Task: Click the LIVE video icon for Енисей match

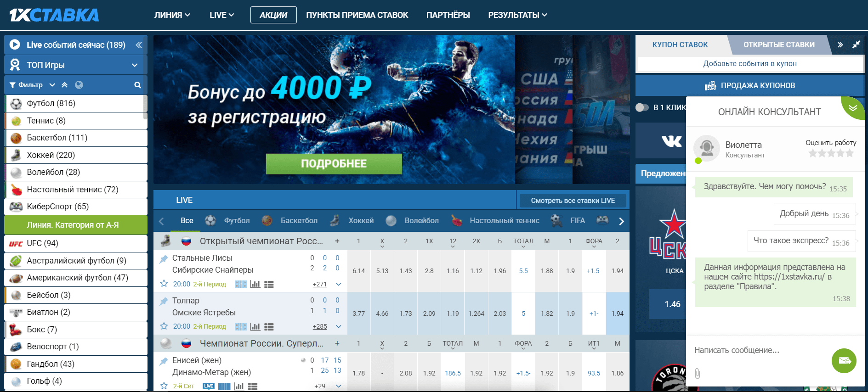Action: point(209,386)
